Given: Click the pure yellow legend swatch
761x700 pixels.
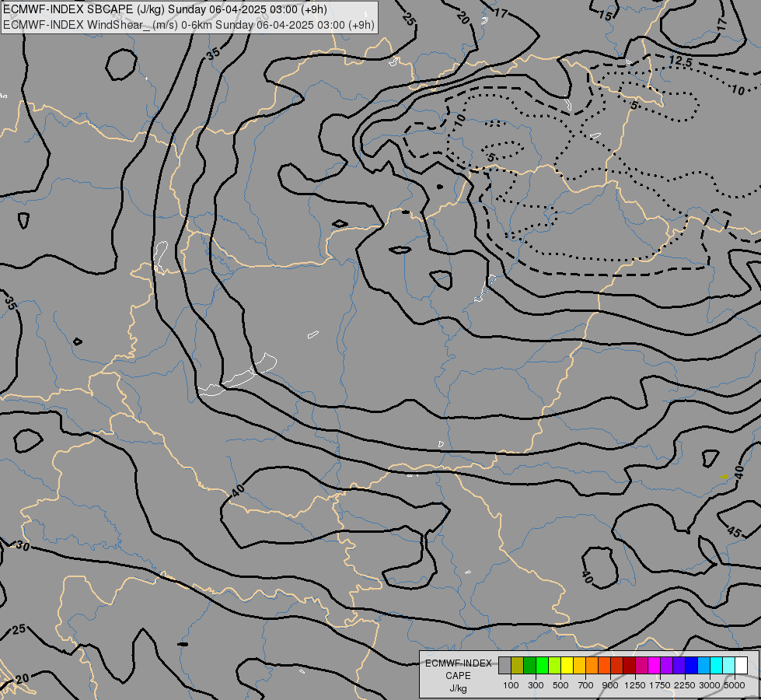Looking at the screenshot, I should (567, 666).
